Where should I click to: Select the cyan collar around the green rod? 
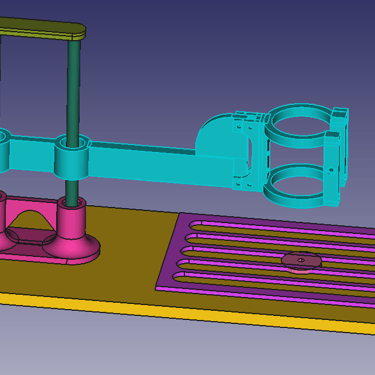click(73, 156)
